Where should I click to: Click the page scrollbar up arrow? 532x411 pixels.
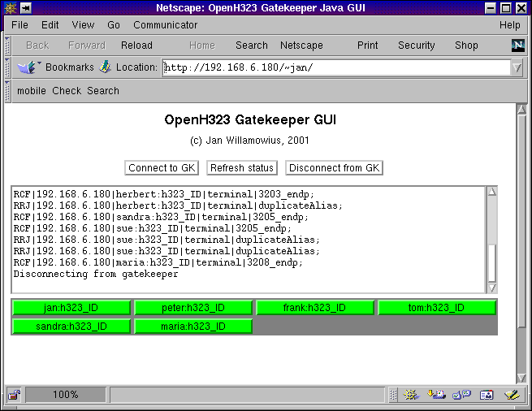(521, 110)
